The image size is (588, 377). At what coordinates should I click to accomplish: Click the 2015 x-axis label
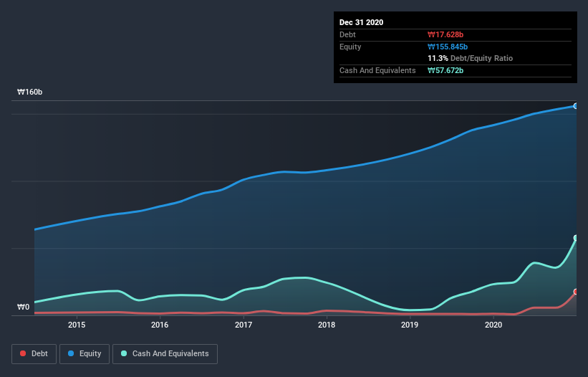click(77, 325)
